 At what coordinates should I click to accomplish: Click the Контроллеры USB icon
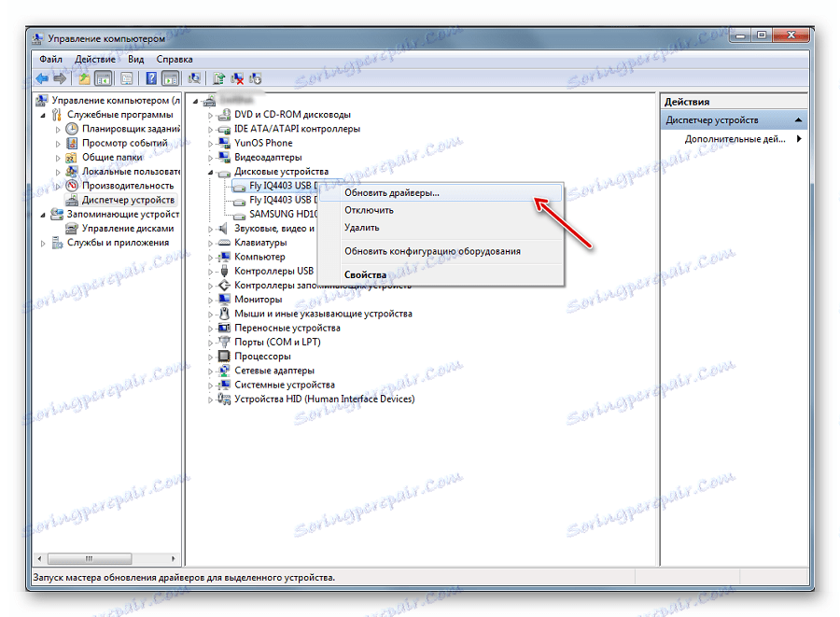[224, 271]
